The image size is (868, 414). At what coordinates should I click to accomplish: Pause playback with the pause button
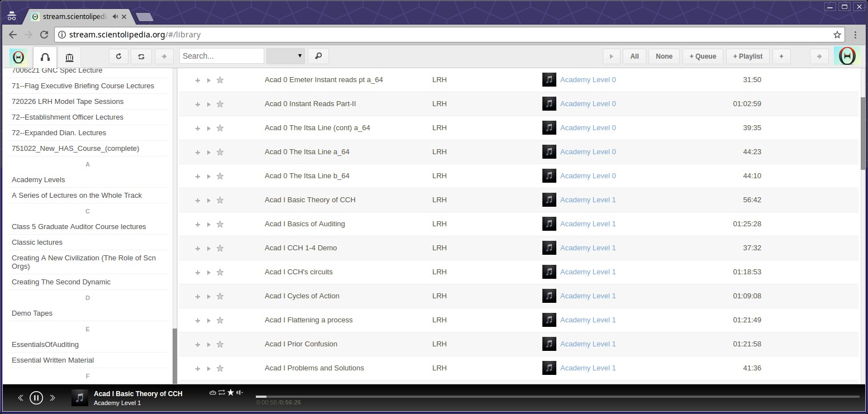[x=36, y=398]
